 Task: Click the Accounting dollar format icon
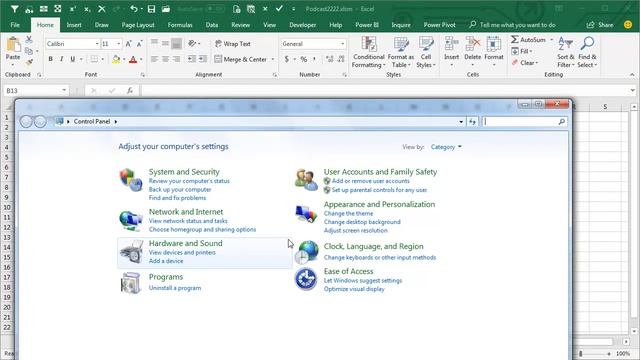pyautogui.click(x=287, y=60)
